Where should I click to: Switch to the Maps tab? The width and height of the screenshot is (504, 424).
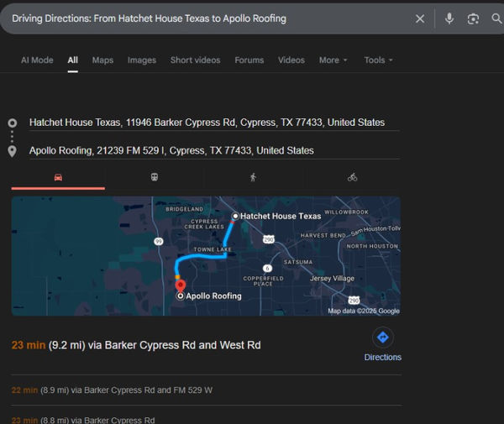(102, 60)
